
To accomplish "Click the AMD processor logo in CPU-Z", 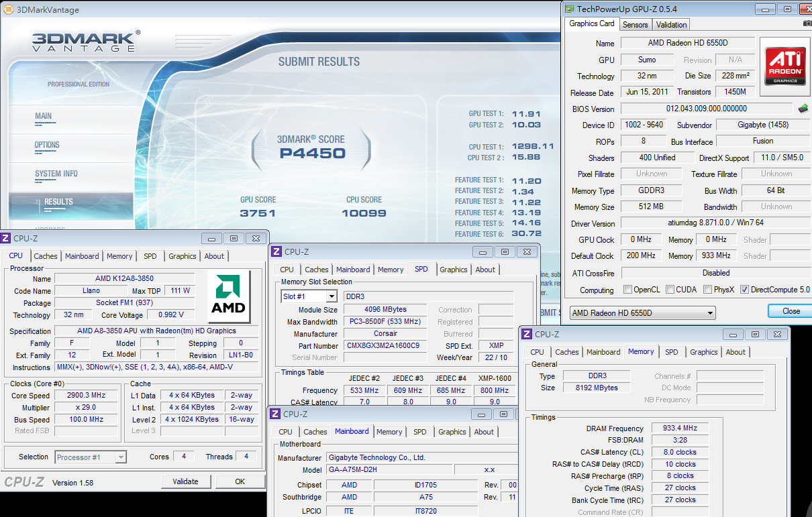I will [229, 294].
